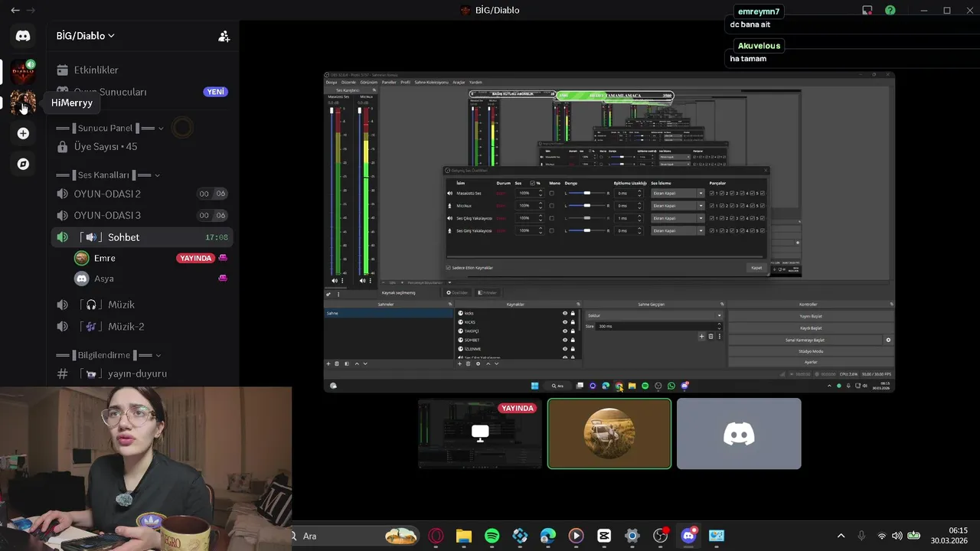
Task: Open the Discord inbox icon in title bar
Action: point(867,10)
